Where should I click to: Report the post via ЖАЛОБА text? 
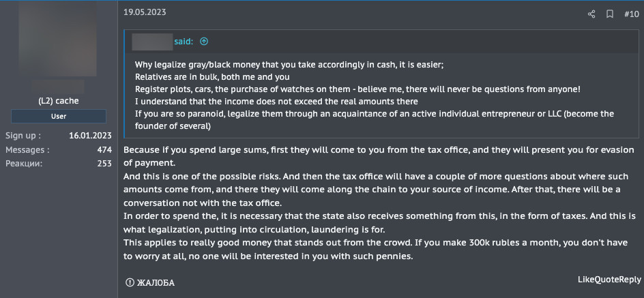pyautogui.click(x=156, y=283)
